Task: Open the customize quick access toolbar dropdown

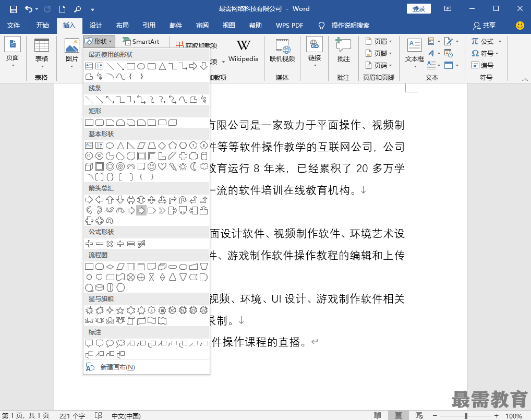Action: tap(92, 9)
